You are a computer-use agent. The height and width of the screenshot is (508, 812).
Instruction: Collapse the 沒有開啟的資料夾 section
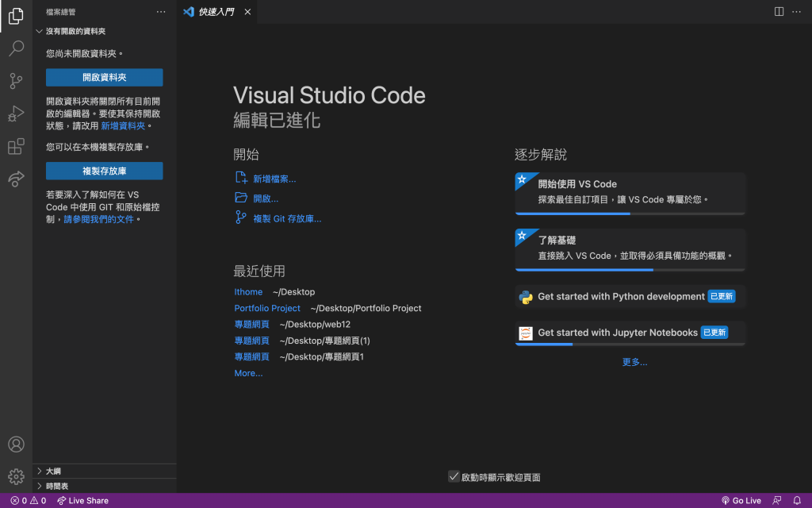coord(105,31)
